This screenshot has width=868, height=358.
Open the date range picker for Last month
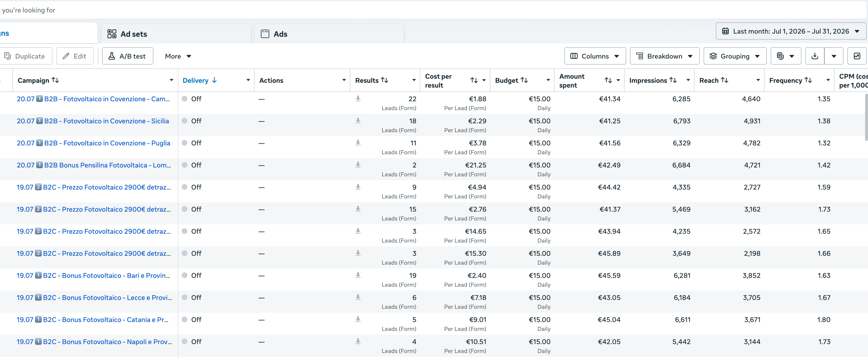tap(791, 31)
